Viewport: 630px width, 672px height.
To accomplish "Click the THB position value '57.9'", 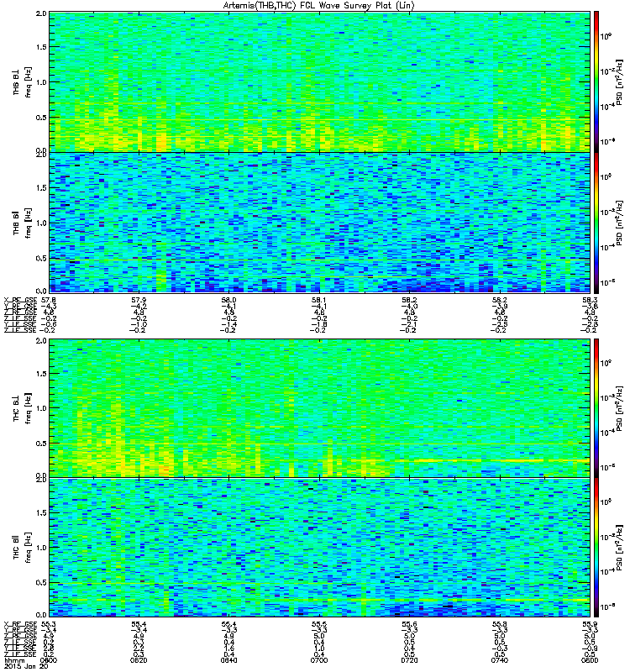I will pyautogui.click(x=139, y=301).
